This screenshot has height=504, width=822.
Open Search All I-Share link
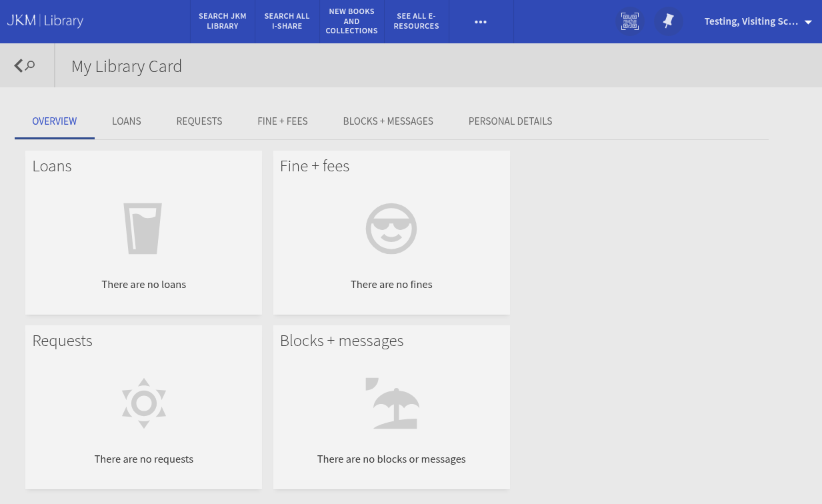tap(287, 21)
